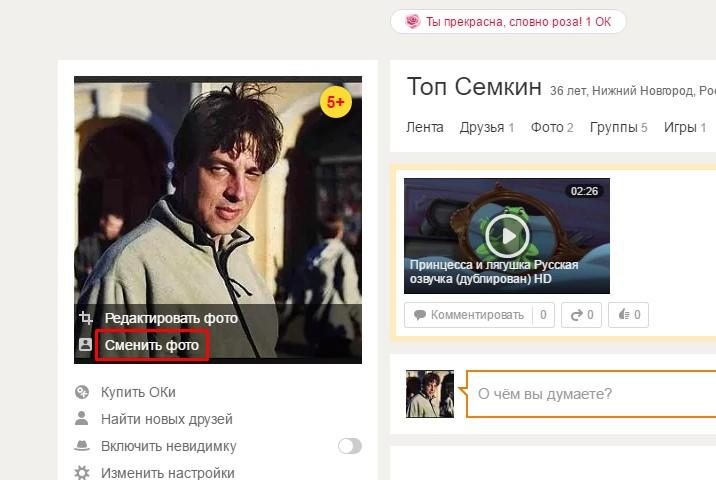Click the portrait icon beside Сменить фото

(x=85, y=344)
